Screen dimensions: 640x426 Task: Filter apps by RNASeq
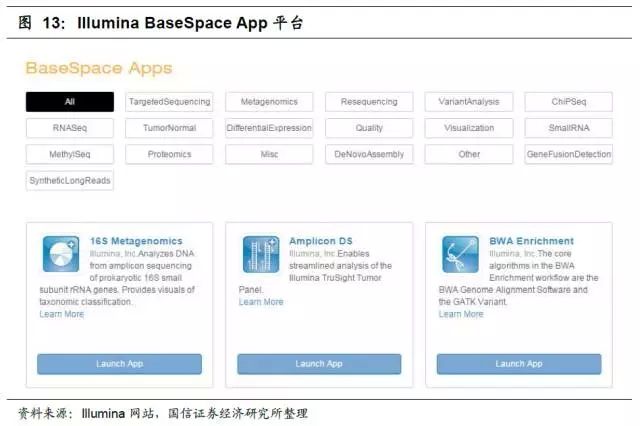(x=69, y=128)
